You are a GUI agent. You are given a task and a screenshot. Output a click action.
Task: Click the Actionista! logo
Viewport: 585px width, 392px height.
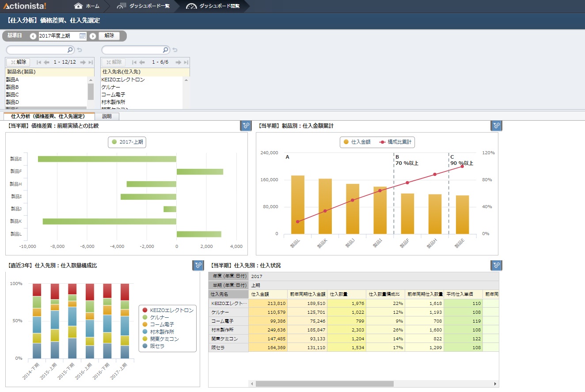(x=24, y=6)
